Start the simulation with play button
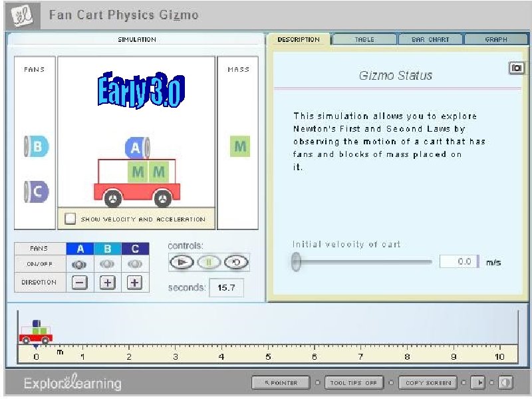 182,262
